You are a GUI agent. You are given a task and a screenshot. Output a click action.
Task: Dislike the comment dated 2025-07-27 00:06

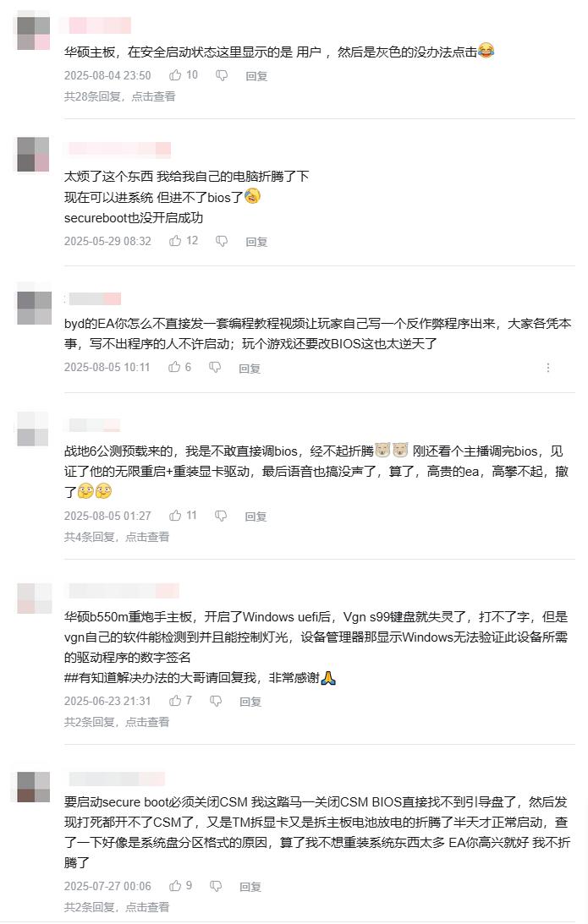click(x=216, y=886)
